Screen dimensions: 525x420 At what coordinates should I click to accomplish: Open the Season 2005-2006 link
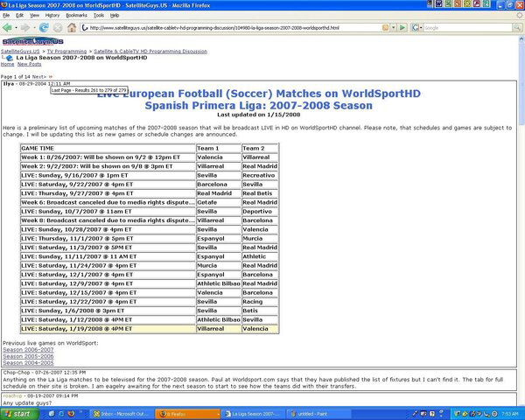coord(28,356)
